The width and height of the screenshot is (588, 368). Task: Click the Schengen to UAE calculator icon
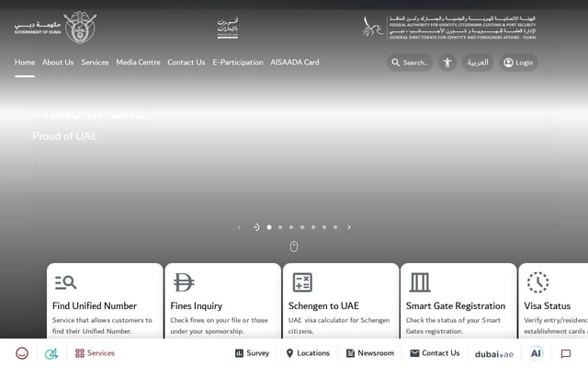tap(302, 282)
